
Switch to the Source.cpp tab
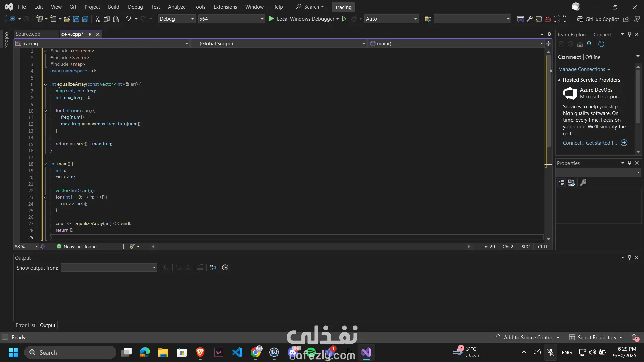click(x=28, y=34)
